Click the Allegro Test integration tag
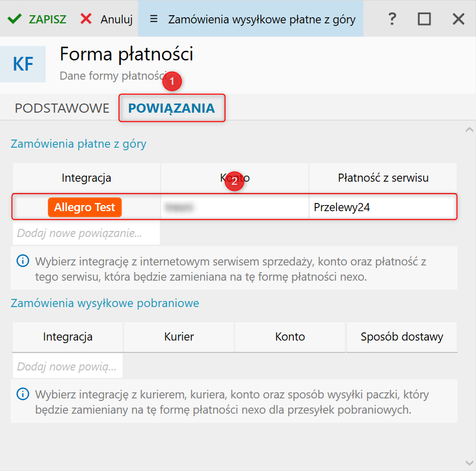The height and width of the screenshot is (471, 476). click(x=85, y=207)
